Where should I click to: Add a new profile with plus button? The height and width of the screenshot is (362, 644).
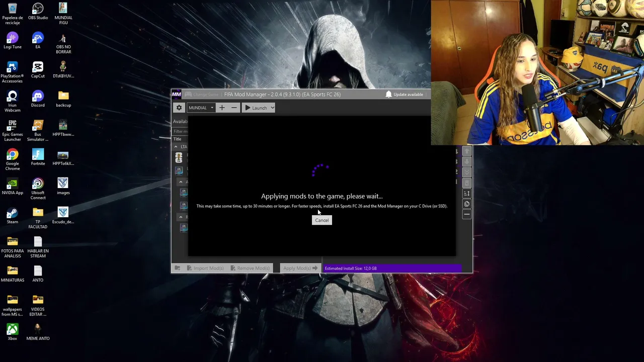coord(222,108)
